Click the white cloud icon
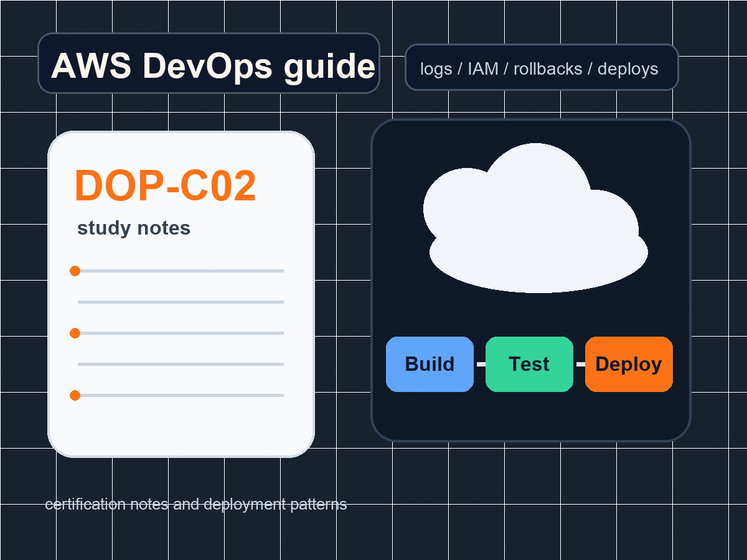The image size is (747, 560). coord(536,218)
